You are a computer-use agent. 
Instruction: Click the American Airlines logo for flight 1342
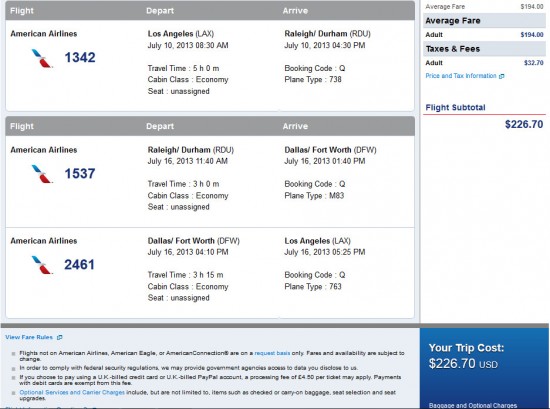click(x=42, y=58)
